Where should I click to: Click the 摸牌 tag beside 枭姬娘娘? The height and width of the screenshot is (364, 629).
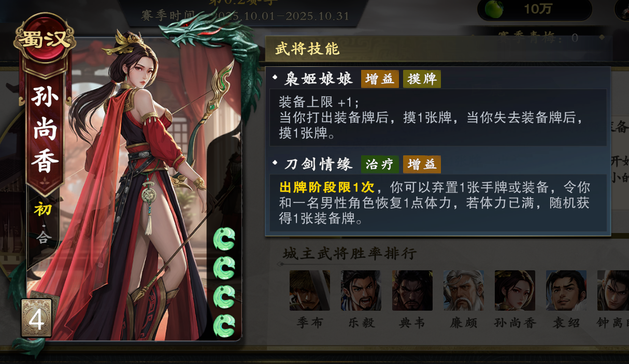tap(422, 79)
